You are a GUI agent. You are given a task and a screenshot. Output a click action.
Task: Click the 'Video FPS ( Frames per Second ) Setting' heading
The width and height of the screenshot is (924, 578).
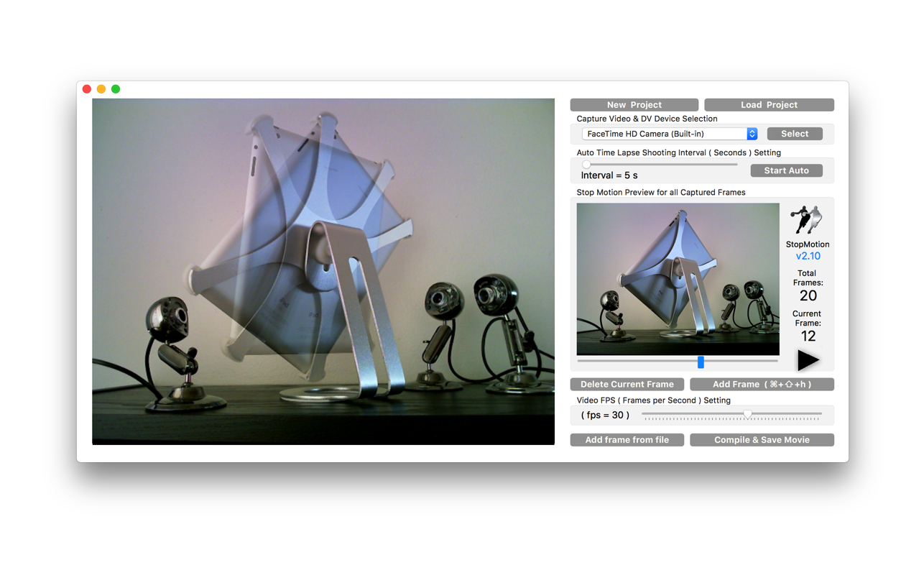(x=653, y=400)
